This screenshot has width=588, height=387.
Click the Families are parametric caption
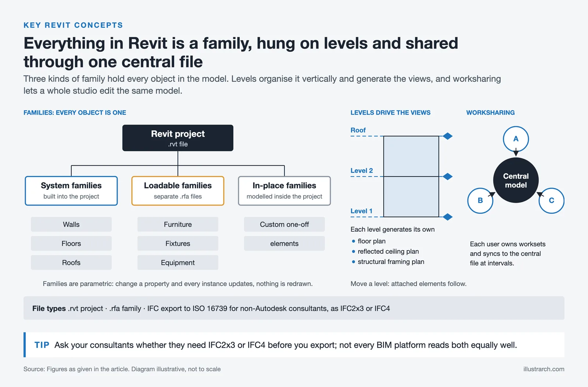point(178,284)
